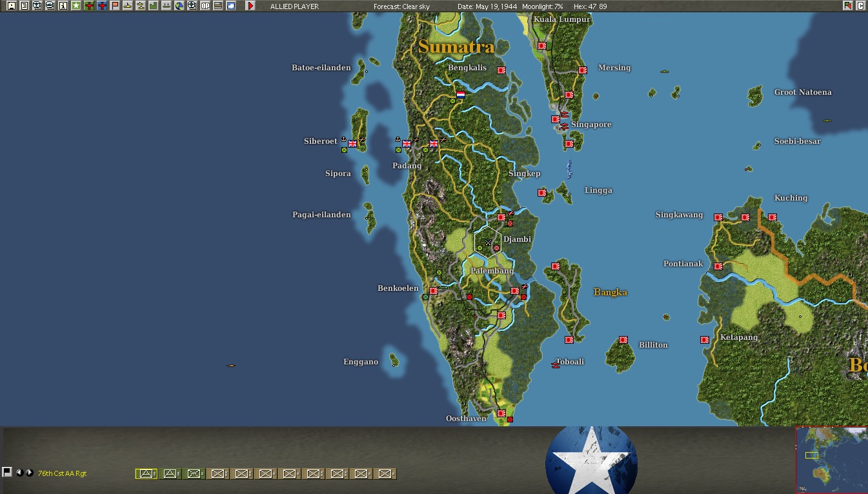This screenshot has height=494, width=868.
Task: Click the ship icon east of Mersing
Action: coord(665,71)
